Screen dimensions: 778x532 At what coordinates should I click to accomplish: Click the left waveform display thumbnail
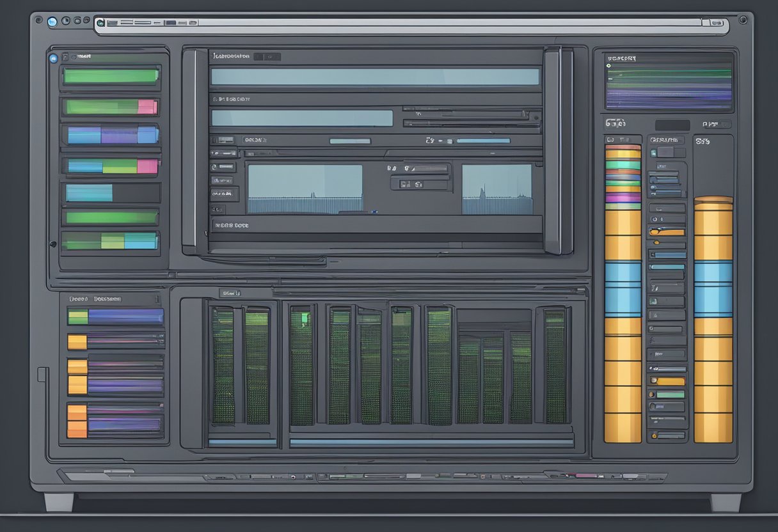[305, 189]
